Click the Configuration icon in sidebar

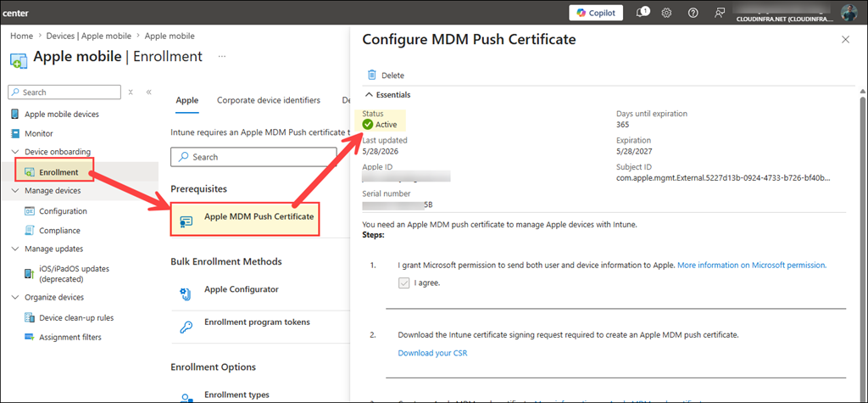(30, 211)
